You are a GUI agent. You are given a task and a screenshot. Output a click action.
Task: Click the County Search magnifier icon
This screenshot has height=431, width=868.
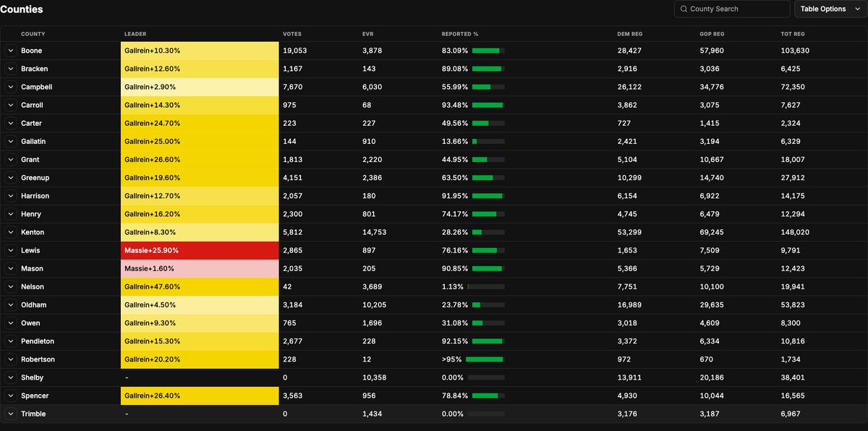[684, 9]
